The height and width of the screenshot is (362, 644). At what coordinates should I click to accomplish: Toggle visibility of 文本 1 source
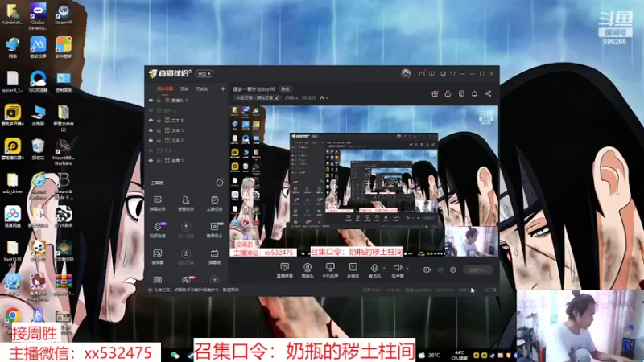point(151,130)
